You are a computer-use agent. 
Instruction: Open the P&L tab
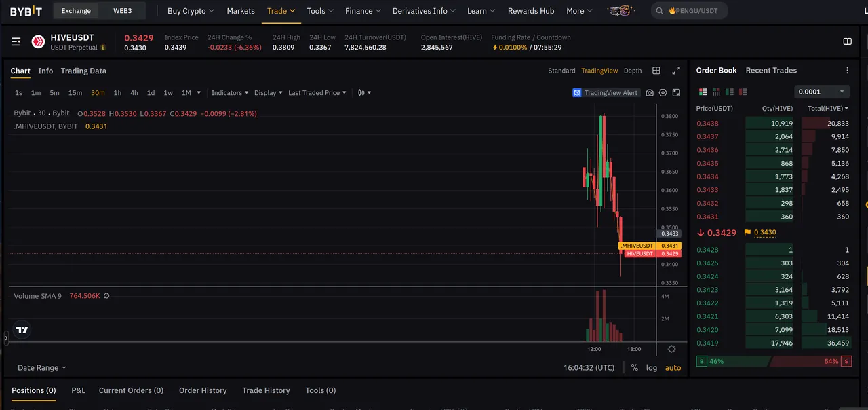click(79, 390)
